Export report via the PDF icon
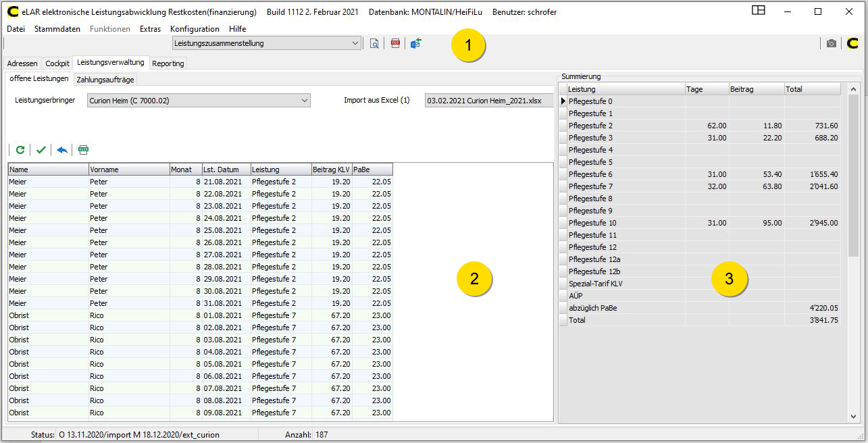 (396, 44)
